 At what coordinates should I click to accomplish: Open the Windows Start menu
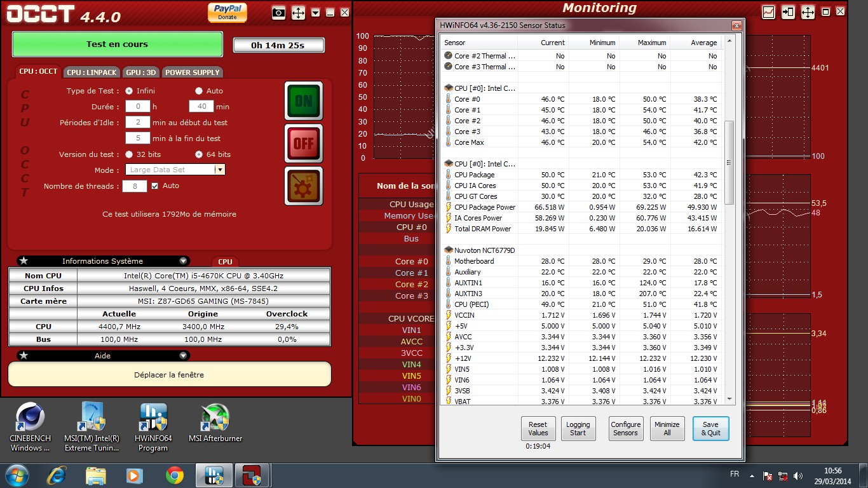click(x=17, y=475)
